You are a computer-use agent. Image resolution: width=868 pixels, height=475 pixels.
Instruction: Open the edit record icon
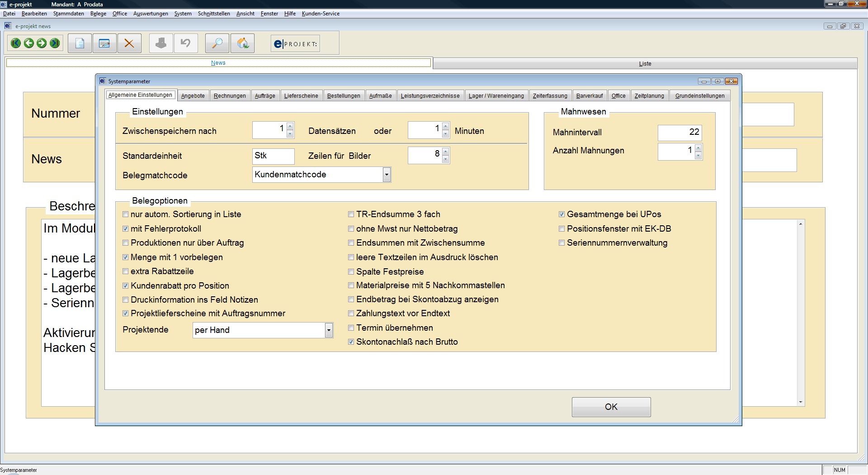coord(104,43)
